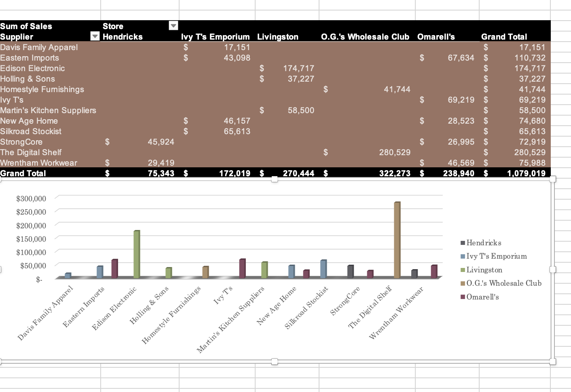571x392 pixels.
Task: Select the $150,000 axis label in chart
Action: point(31,239)
